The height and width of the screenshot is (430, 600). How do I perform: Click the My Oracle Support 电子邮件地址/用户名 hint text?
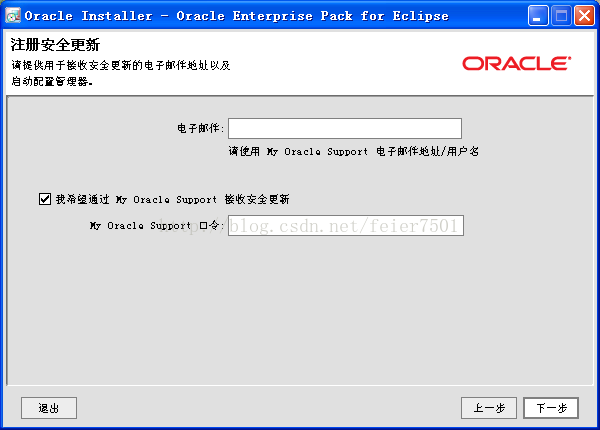pos(354,151)
